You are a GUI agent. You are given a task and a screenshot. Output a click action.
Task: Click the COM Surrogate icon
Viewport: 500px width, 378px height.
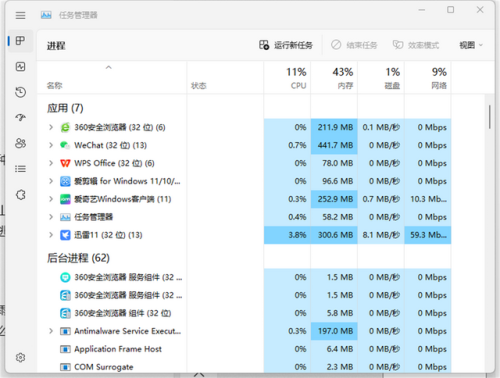point(65,367)
